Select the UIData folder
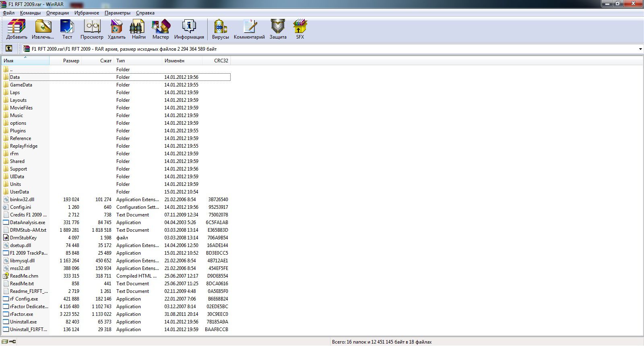 click(17, 177)
